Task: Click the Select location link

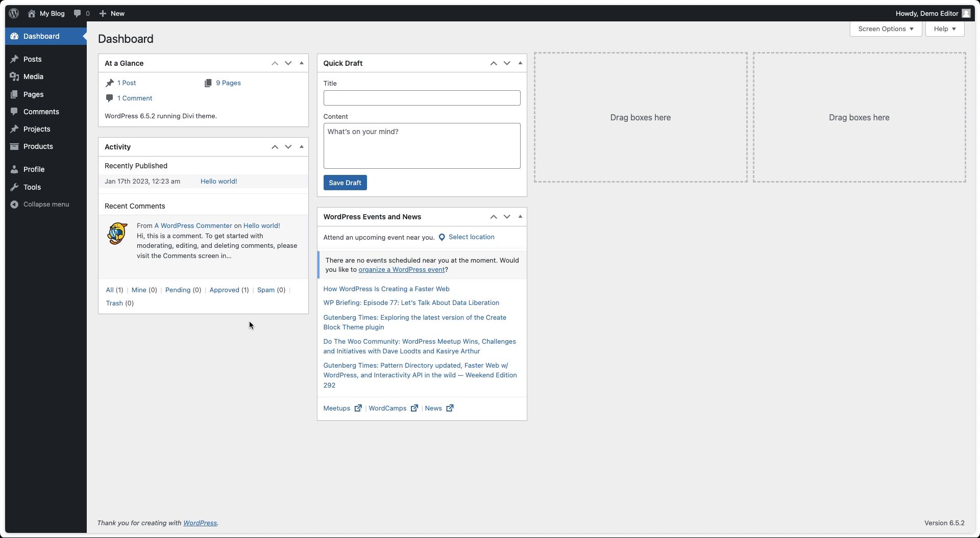Action: click(471, 237)
